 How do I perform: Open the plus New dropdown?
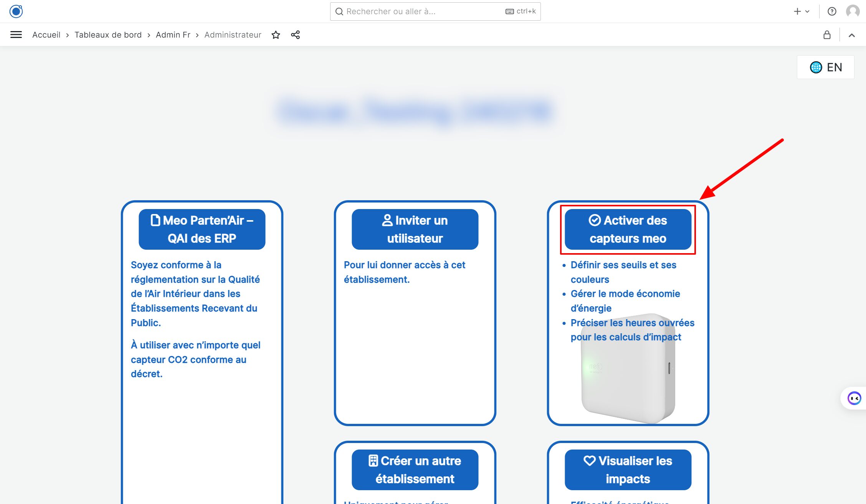(802, 12)
